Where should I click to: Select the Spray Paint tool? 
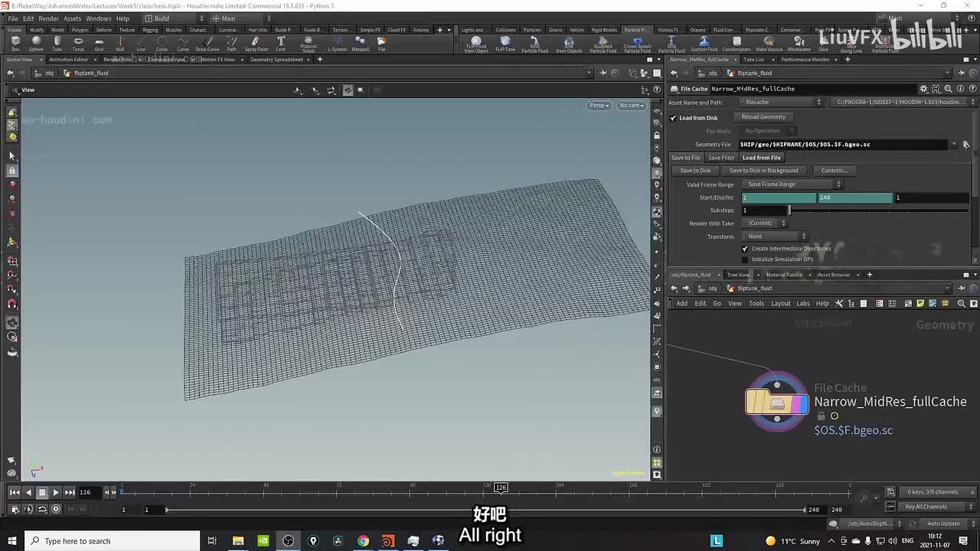click(x=256, y=44)
